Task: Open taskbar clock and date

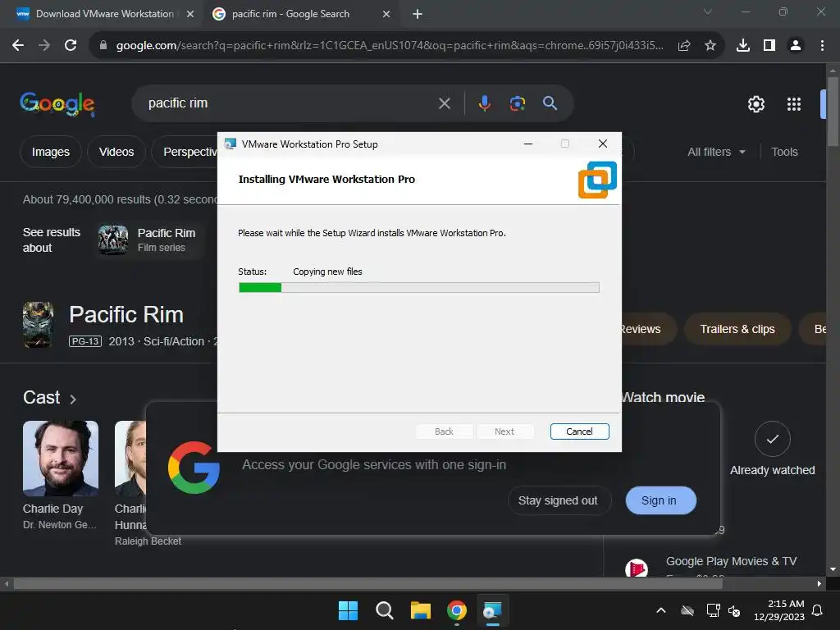Action: pos(779,610)
